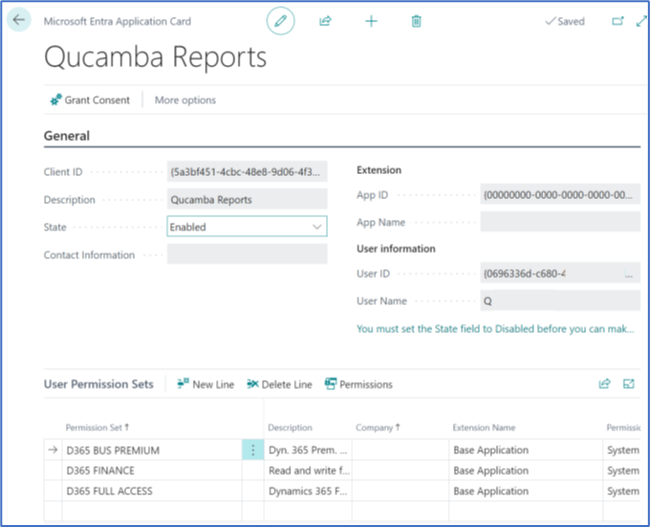Screen dimensions: 650x527
Task: Select D365 FINANCE permission set cell
Action: (152, 470)
